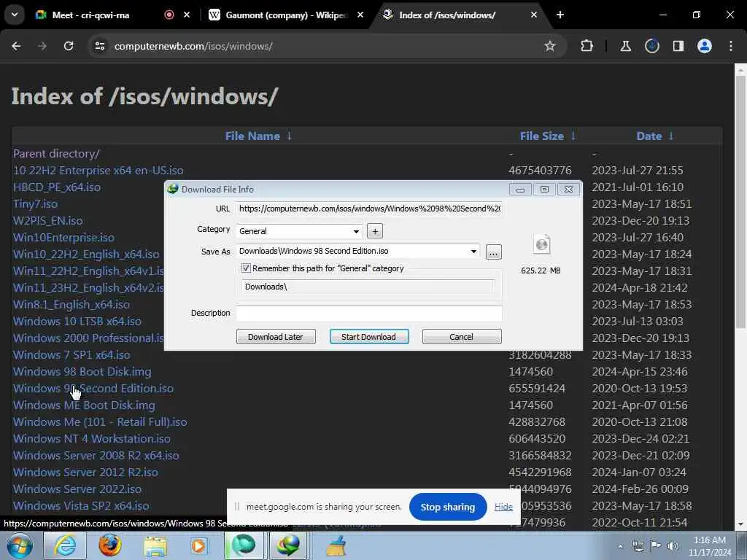Open Windows NT 4 Workstation.iso link
This screenshot has width=747, height=560.
[91, 439]
